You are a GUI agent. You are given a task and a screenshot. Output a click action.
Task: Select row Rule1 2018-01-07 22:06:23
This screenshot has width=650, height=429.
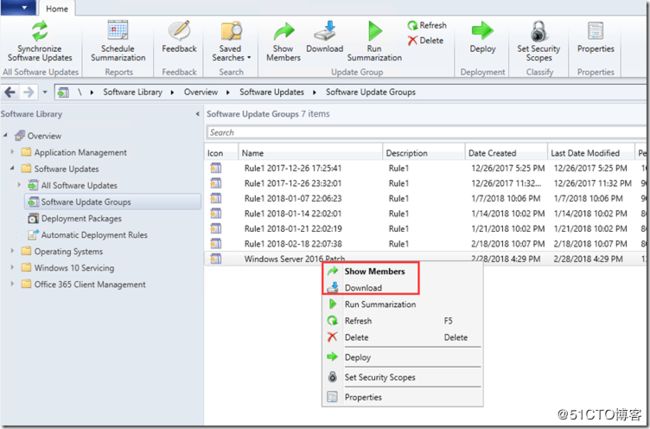427,199
